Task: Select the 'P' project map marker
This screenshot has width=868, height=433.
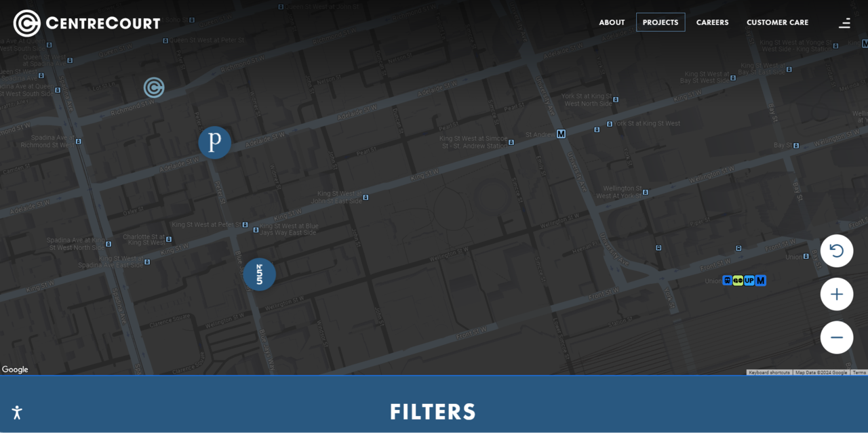Action: click(x=215, y=142)
